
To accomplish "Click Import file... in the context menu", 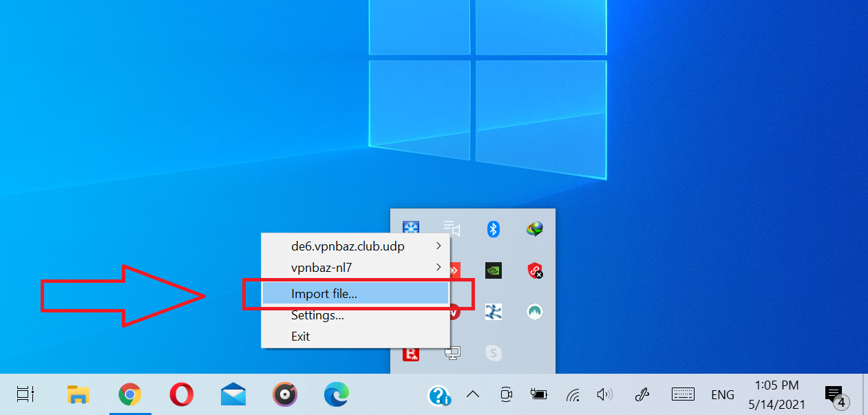I will tap(324, 294).
